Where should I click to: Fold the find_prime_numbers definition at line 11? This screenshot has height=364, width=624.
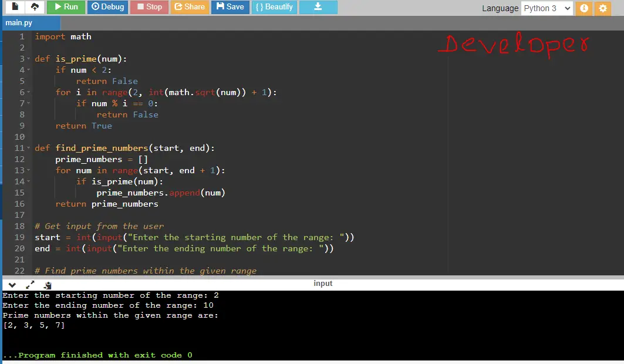click(x=28, y=148)
